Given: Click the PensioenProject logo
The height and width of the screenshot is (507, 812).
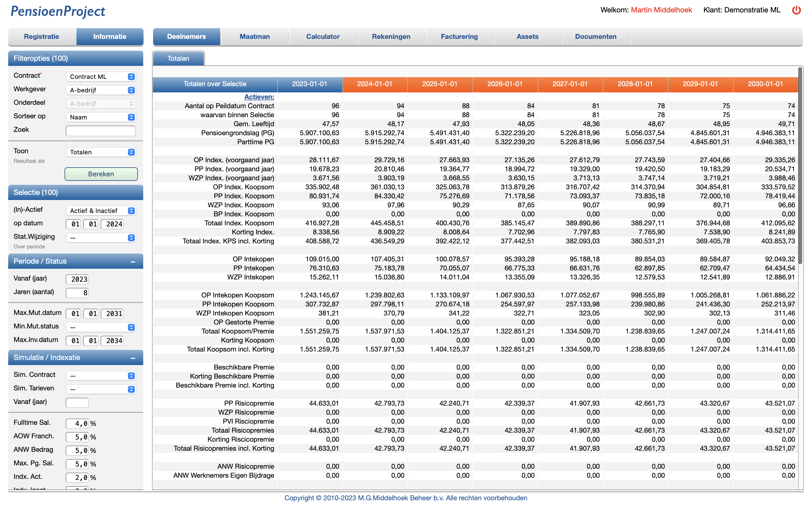Looking at the screenshot, I should (x=58, y=11).
